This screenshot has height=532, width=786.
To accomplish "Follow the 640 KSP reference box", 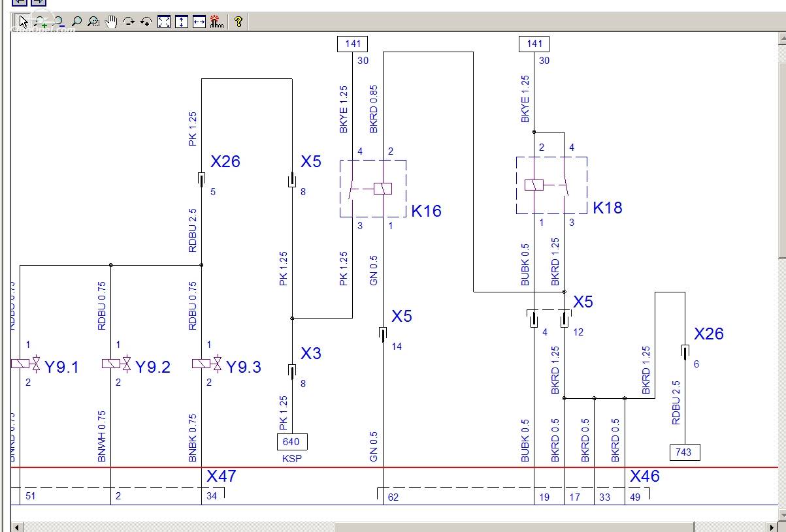I will tap(292, 442).
